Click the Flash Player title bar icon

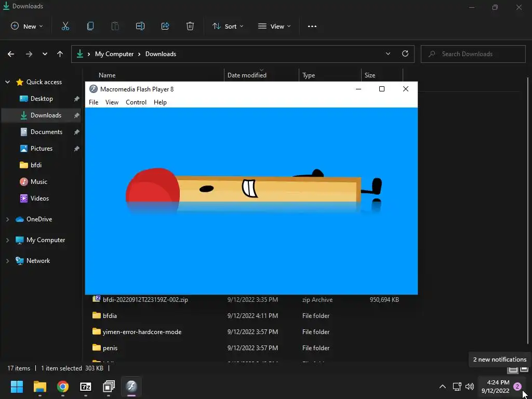94,89
